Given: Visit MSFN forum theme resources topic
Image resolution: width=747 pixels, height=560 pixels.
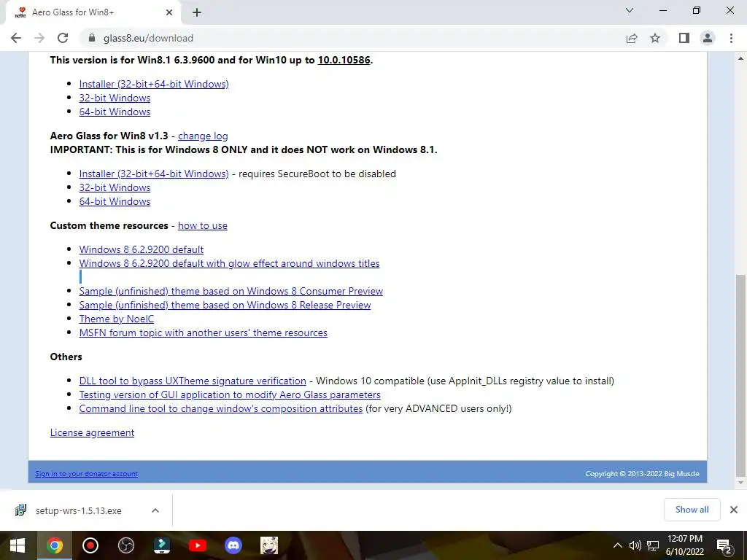Looking at the screenshot, I should [204, 332].
